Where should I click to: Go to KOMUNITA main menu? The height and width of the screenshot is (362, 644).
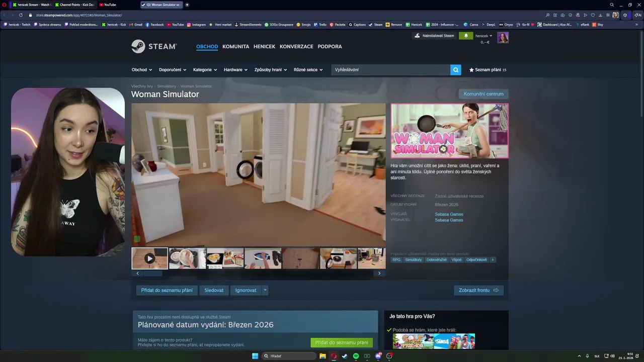pyautogui.click(x=235, y=46)
